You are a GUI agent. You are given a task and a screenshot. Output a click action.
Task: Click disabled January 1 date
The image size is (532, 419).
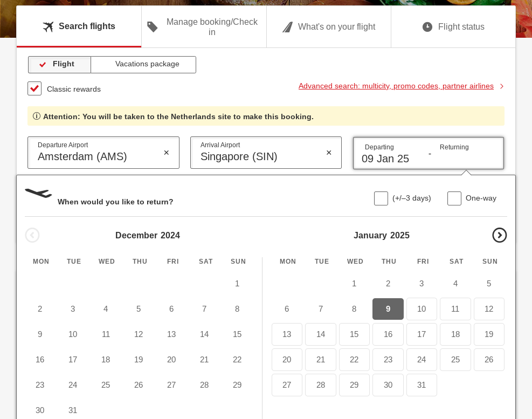click(x=354, y=284)
